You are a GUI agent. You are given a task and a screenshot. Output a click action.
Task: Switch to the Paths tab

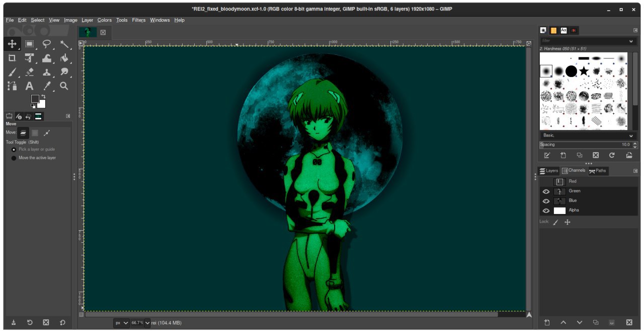pyautogui.click(x=598, y=171)
